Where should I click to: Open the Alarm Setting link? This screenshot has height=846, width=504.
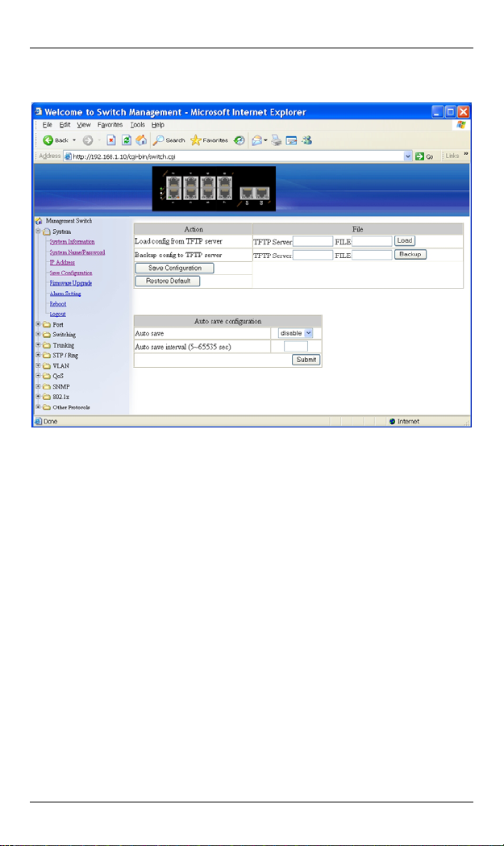tap(65, 294)
